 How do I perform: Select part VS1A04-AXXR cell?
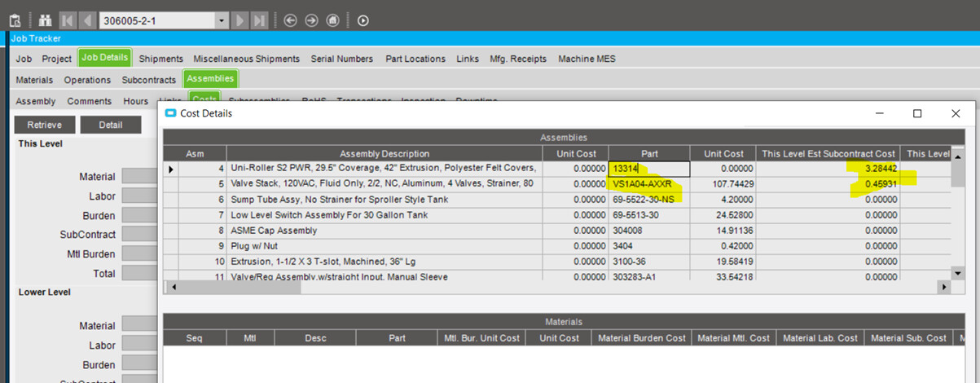click(x=649, y=184)
